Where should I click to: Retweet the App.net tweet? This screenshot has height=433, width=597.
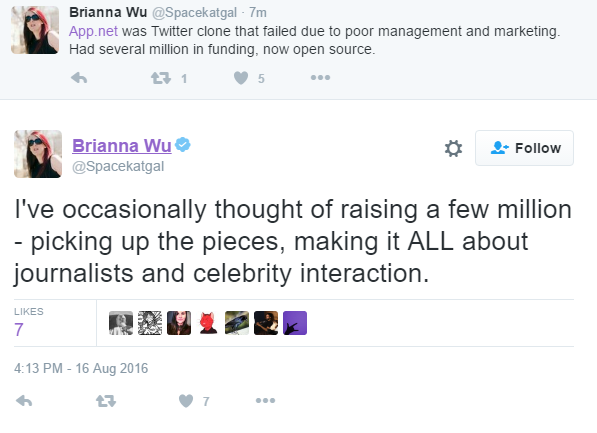coord(160,78)
